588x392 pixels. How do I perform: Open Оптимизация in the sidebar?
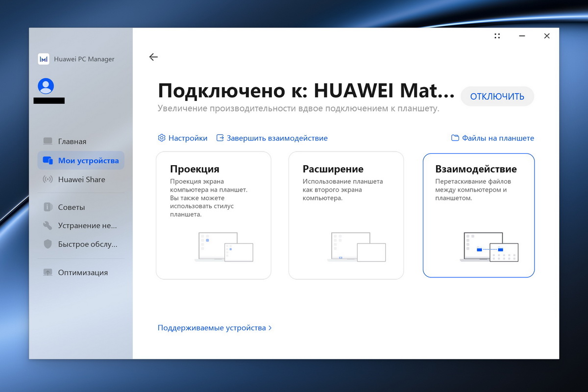pyautogui.click(x=81, y=272)
